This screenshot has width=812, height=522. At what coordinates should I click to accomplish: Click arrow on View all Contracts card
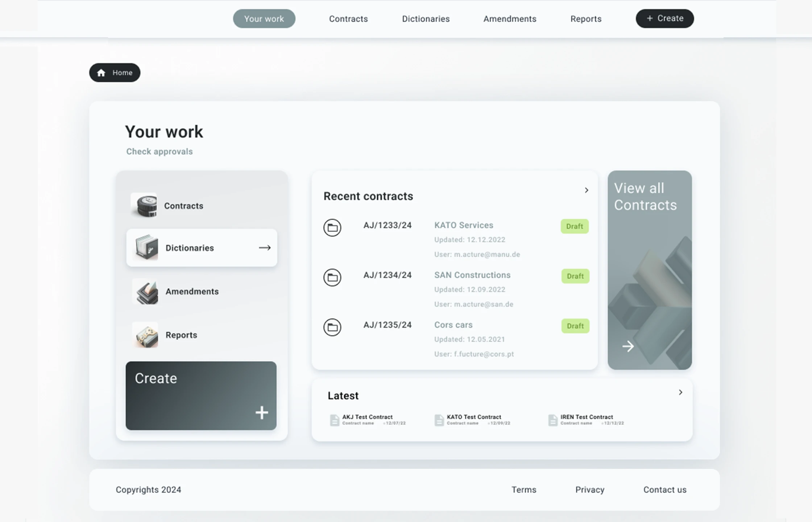click(628, 347)
